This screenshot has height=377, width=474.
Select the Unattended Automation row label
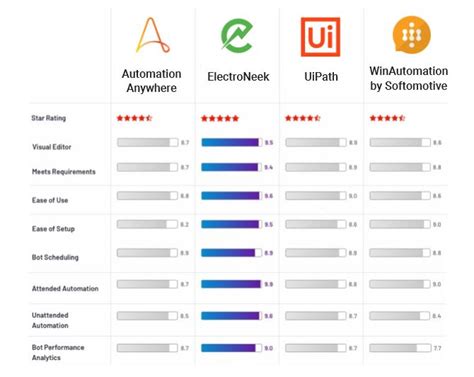[x=50, y=320]
